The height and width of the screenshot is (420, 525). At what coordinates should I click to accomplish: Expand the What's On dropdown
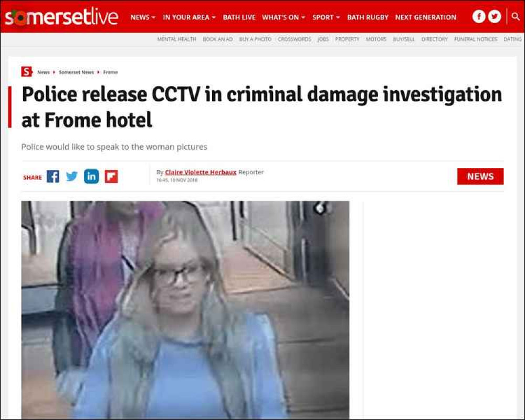click(283, 17)
